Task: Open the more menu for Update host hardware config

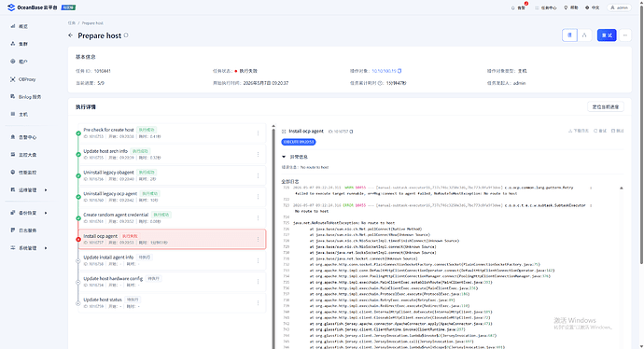Action: pos(258,282)
